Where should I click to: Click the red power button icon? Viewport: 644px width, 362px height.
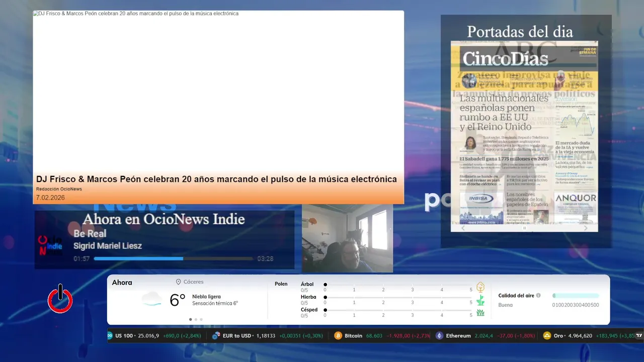pyautogui.click(x=60, y=299)
